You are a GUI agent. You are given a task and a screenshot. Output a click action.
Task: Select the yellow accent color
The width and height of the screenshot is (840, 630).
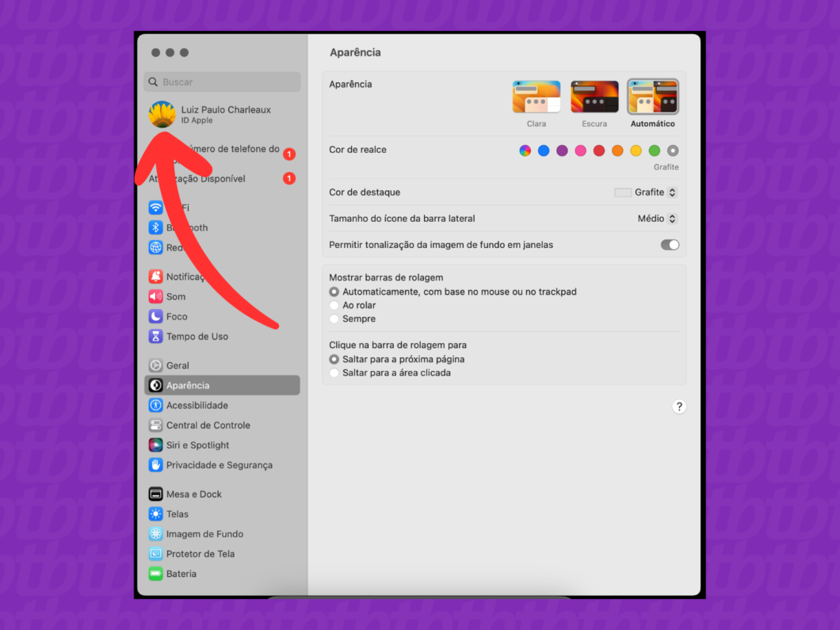click(x=636, y=151)
